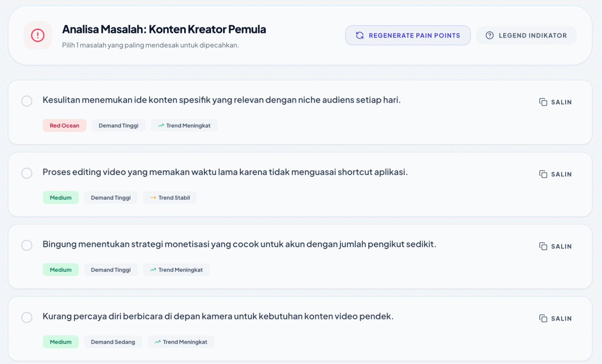The width and height of the screenshot is (602, 364).
Task: Click subtitle 'Pilih 1 masalah yang paling mendesak'
Action: coord(151,45)
